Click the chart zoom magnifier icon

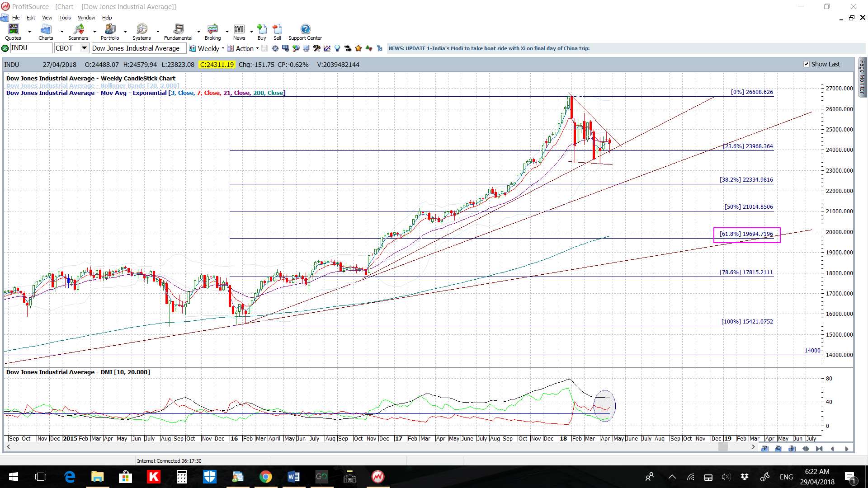point(296,48)
